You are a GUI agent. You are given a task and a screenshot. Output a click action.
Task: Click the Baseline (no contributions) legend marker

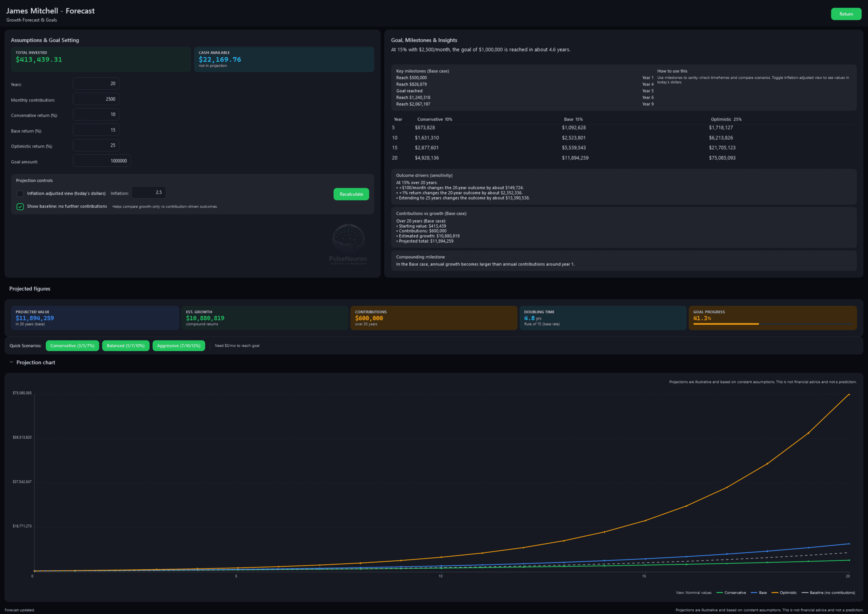coord(805,593)
